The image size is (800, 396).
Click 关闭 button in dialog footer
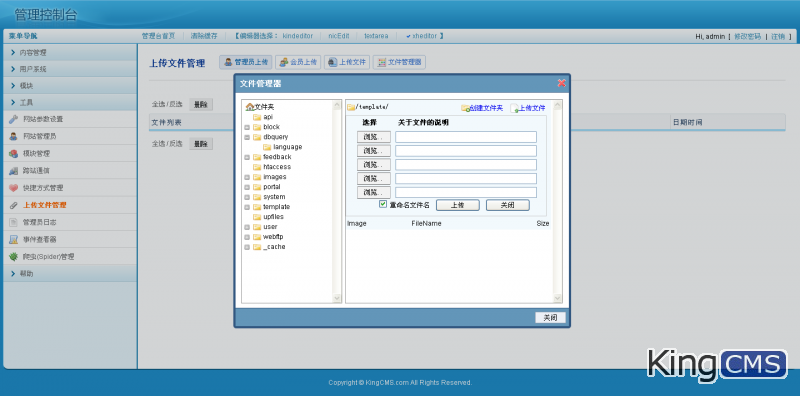point(551,318)
